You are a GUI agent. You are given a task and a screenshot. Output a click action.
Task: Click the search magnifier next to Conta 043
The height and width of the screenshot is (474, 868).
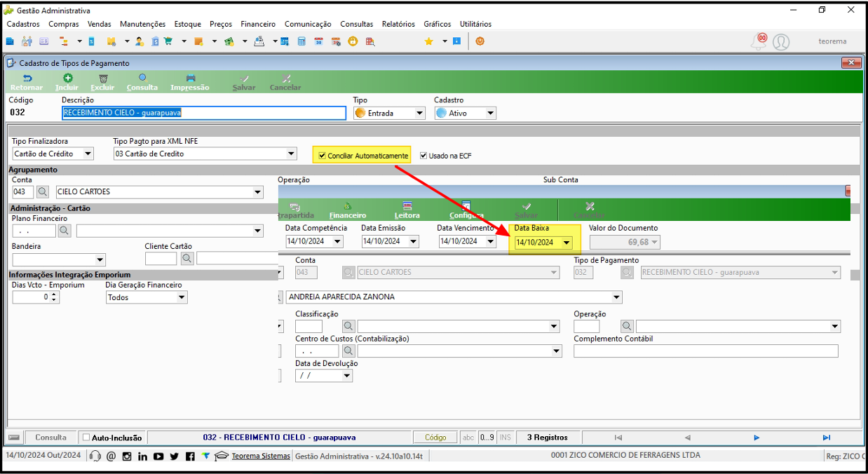(x=43, y=191)
